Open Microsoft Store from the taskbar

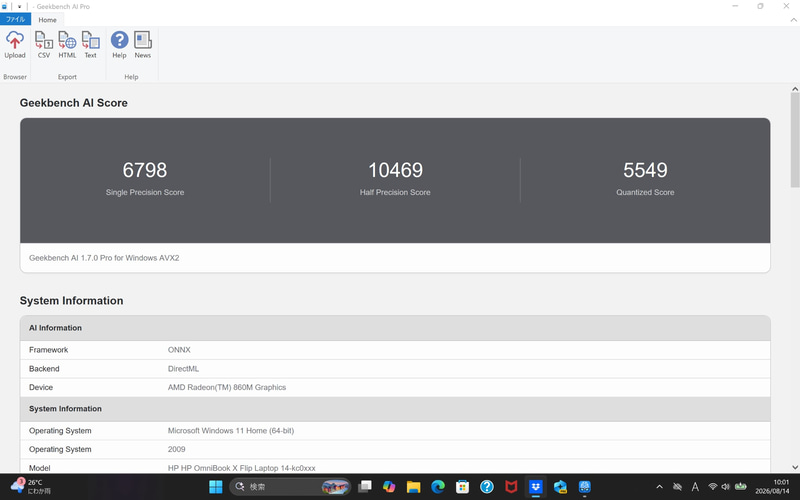click(462, 487)
